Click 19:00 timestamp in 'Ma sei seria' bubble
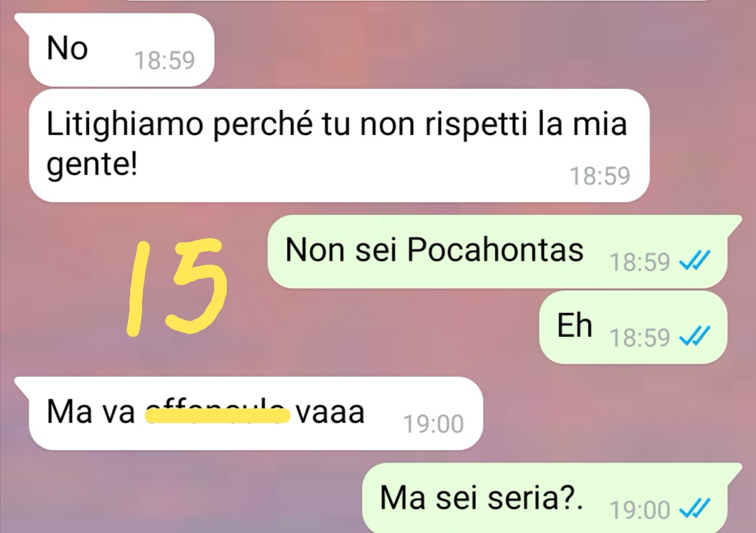Viewport: 756px width, 533px height. tap(640, 510)
